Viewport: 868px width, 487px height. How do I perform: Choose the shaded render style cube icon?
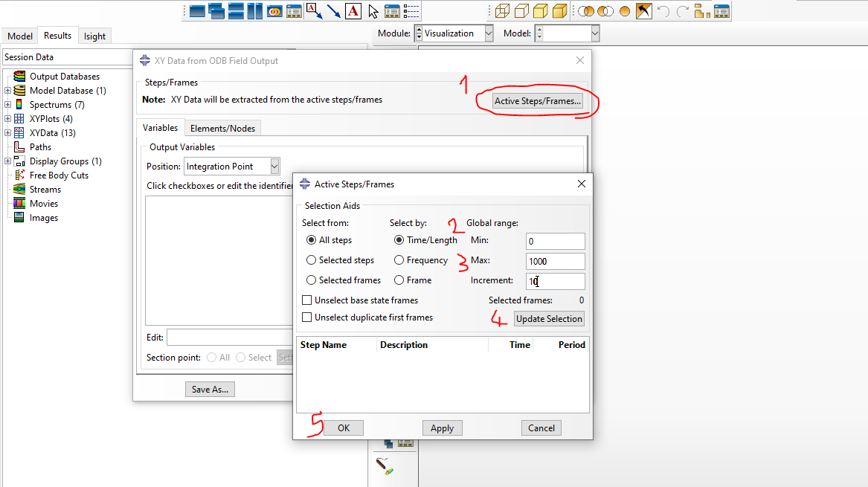point(560,11)
